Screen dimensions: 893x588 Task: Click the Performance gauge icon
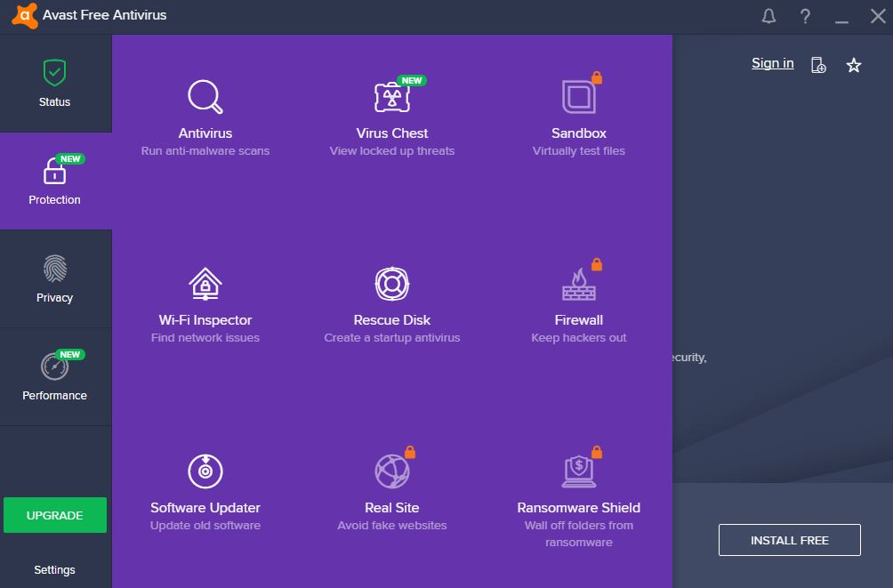pos(54,366)
